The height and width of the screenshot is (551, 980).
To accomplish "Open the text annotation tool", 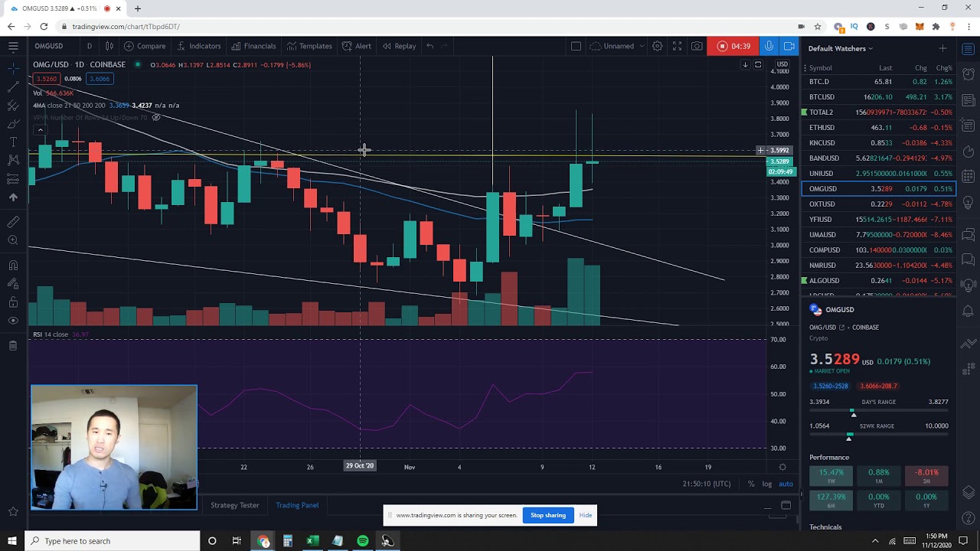I will click(x=13, y=142).
